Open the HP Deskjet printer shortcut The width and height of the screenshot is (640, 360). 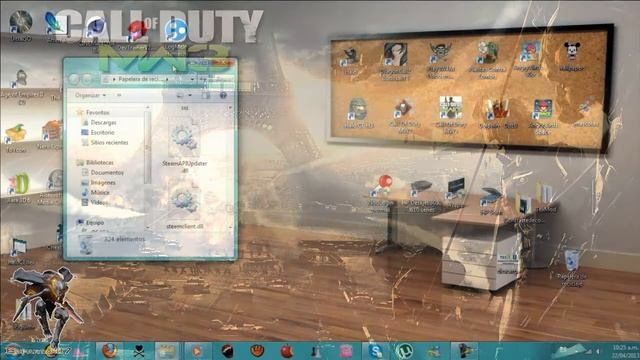coord(421,195)
